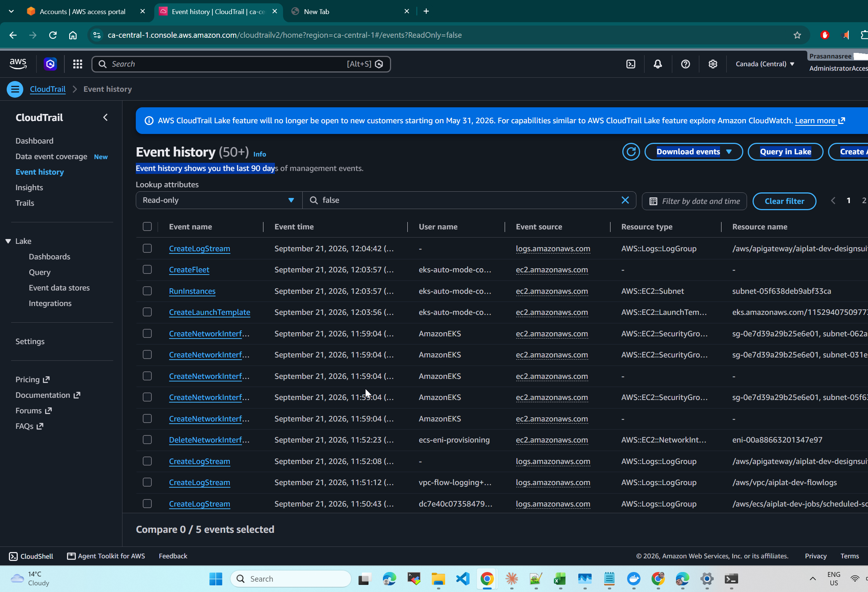868x592 pixels.
Task: Open the Canada (Central) region selector
Action: (765, 64)
